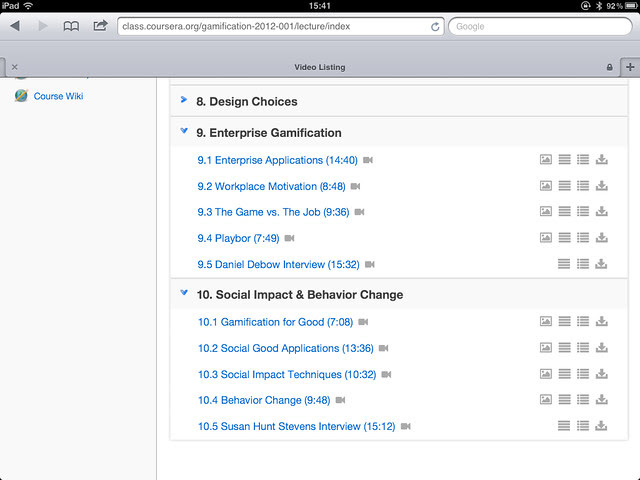
Task: Close the Video Listing tab
Action: pos(15,67)
